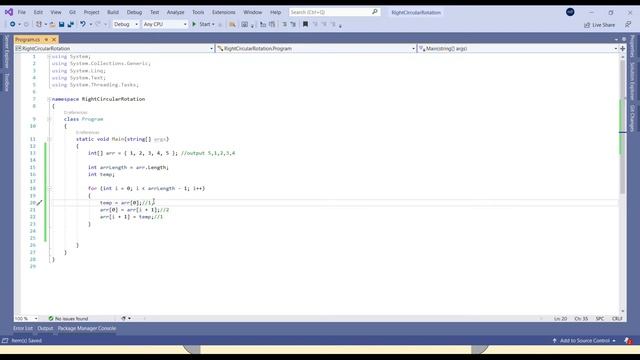
Task: Click the Decrease Indent toolbar icon
Action: coord(284,24)
